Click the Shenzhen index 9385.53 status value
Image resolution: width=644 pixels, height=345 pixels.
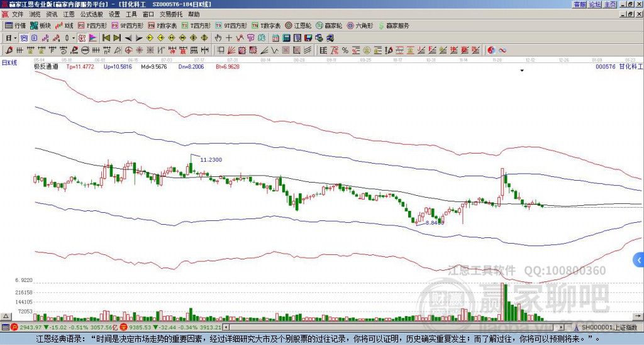click(141, 327)
